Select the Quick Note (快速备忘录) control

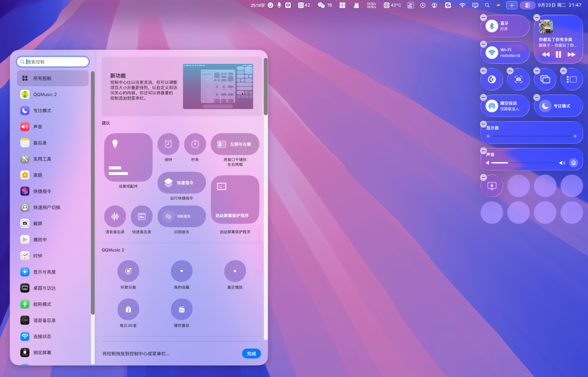(141, 216)
